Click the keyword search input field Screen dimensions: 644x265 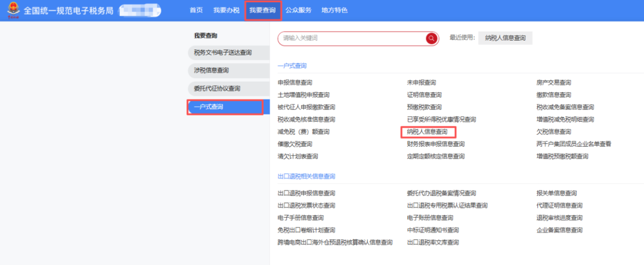pos(352,38)
